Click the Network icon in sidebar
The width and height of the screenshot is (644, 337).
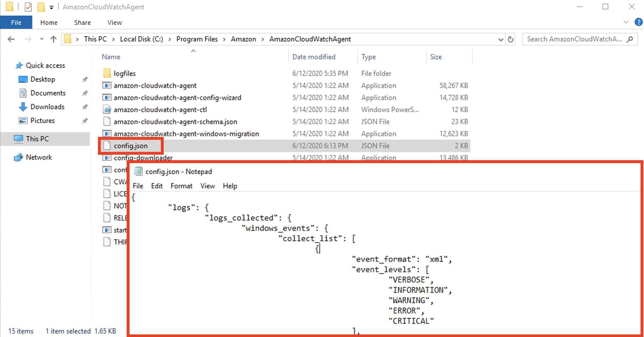19,157
